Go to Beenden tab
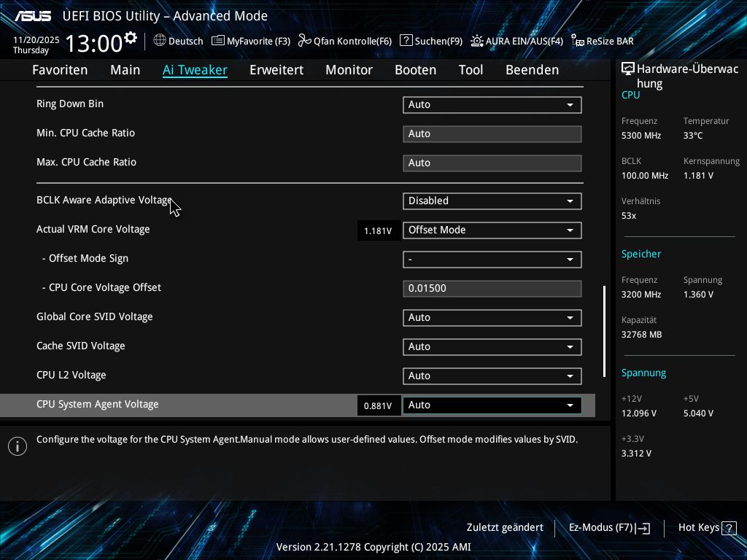 point(532,70)
